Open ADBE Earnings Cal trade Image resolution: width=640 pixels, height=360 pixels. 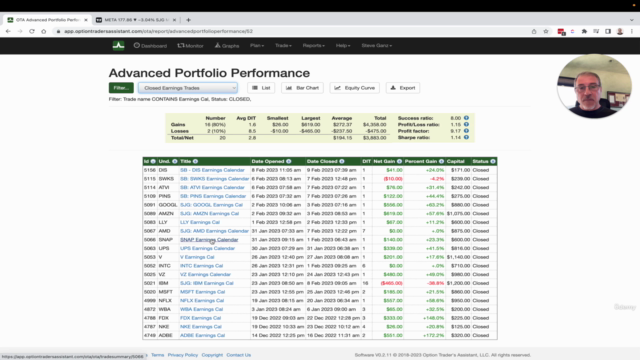coord(202,336)
